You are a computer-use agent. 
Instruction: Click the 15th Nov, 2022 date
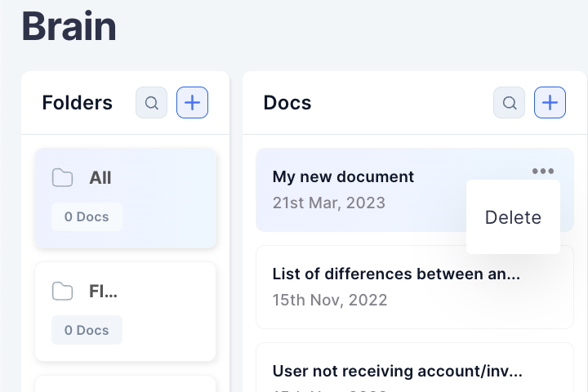point(330,300)
